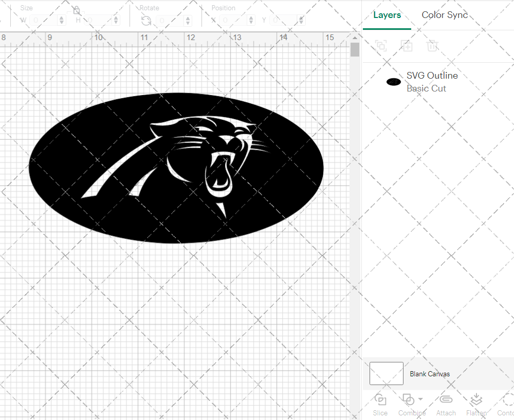
Task: Click the Width input field
Action: (44, 21)
